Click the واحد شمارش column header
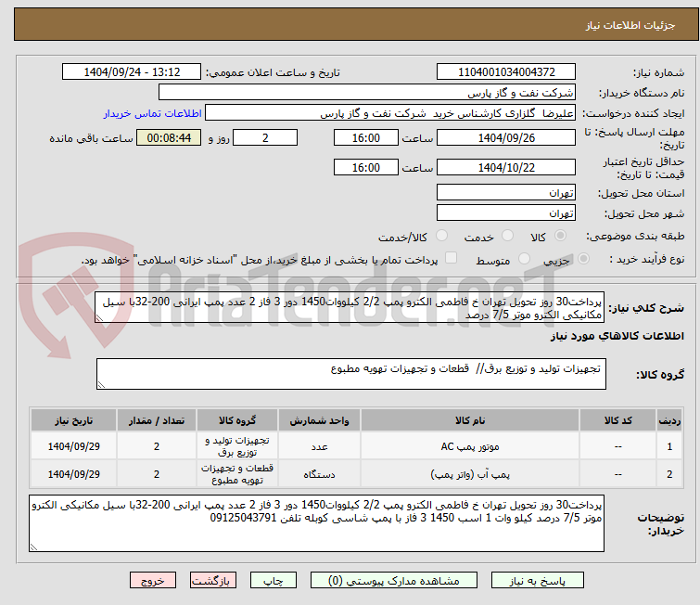This screenshot has width=700, height=605. [319, 421]
